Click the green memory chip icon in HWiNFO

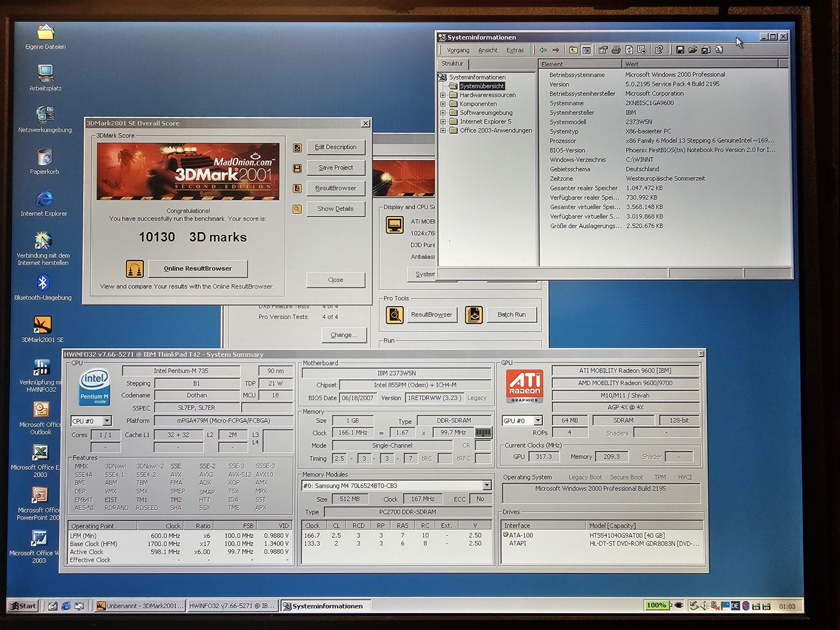click(483, 432)
